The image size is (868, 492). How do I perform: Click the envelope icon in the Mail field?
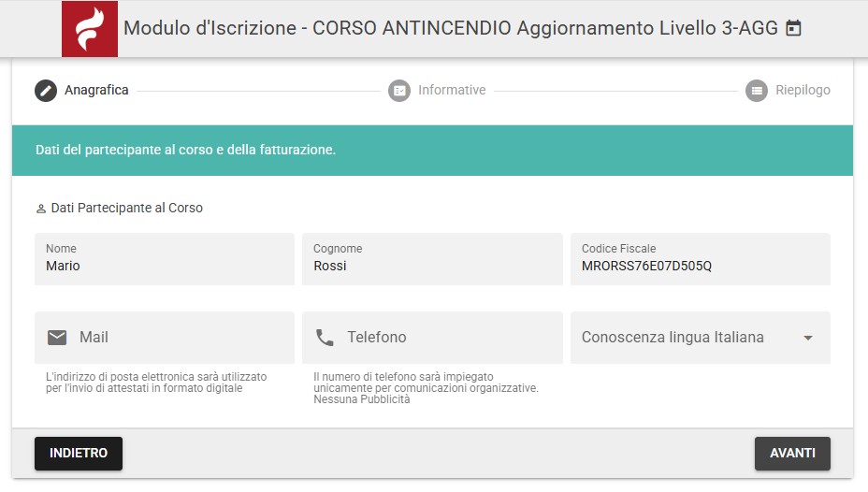point(57,338)
